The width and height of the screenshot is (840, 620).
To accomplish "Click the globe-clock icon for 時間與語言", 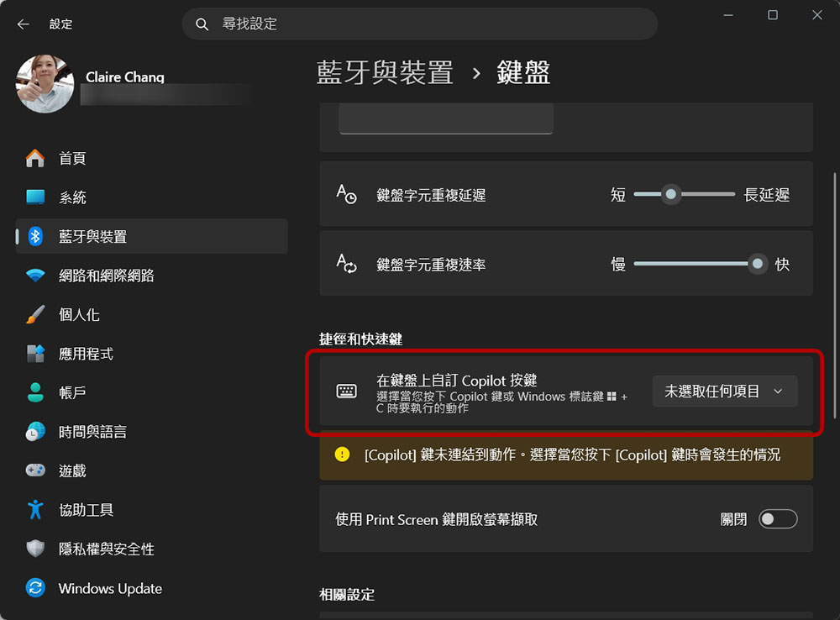I will pos(35,432).
